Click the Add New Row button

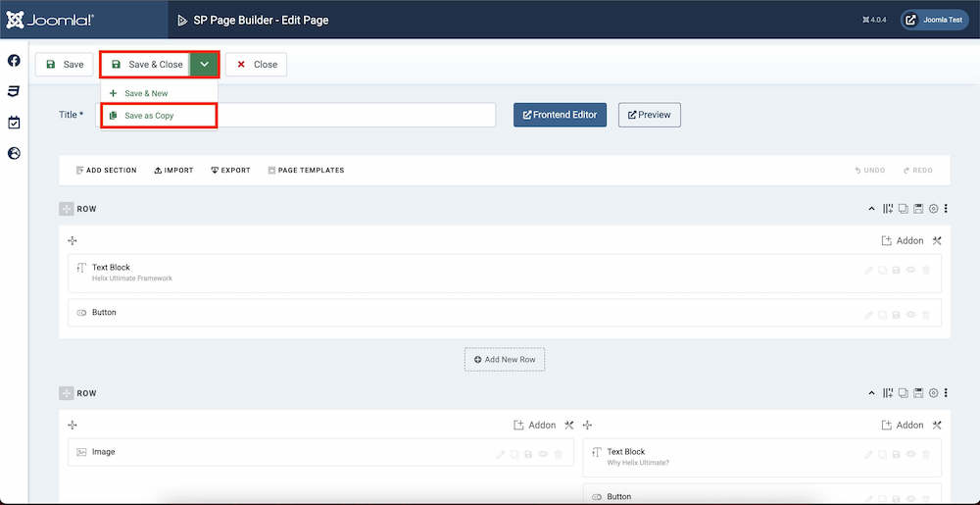(x=505, y=360)
